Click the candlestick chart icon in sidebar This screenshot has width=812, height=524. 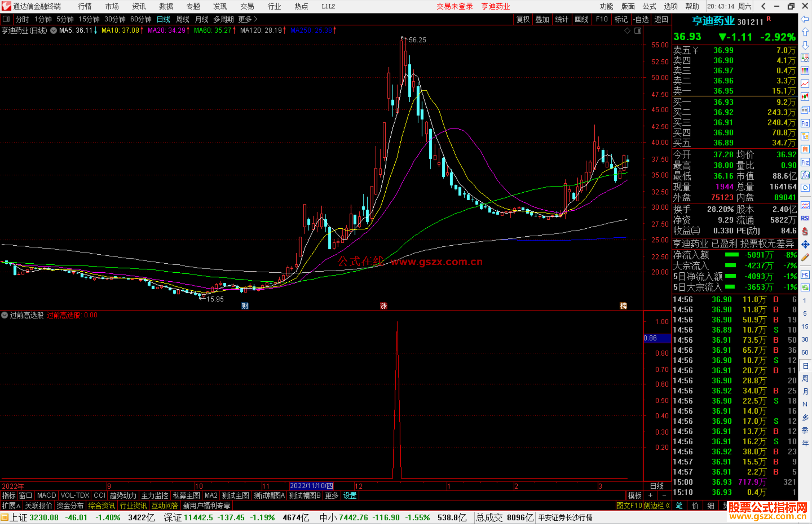805,97
